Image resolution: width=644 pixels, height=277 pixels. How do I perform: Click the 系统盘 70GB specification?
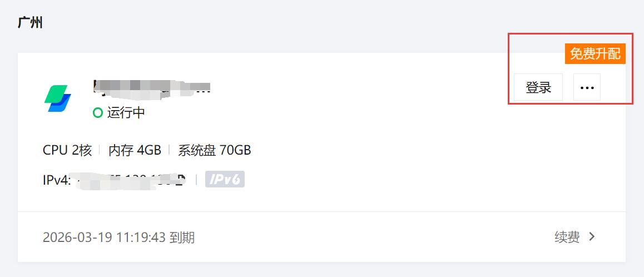point(215,150)
